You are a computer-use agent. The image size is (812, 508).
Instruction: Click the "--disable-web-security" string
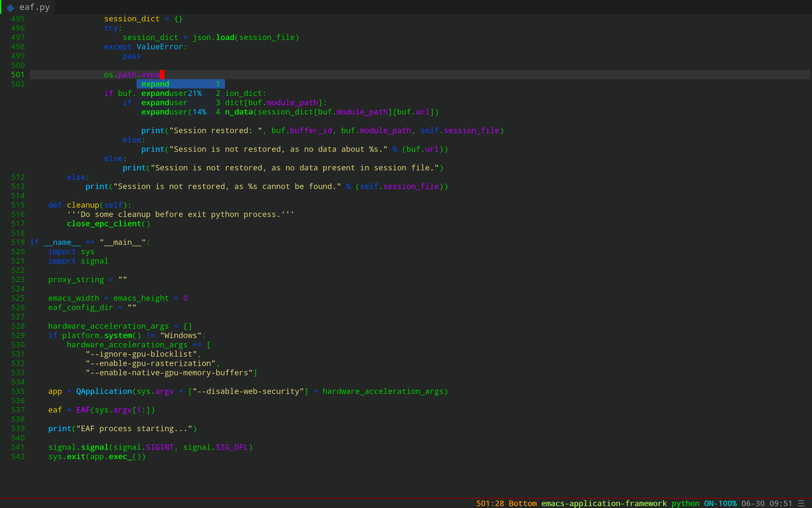(x=248, y=391)
